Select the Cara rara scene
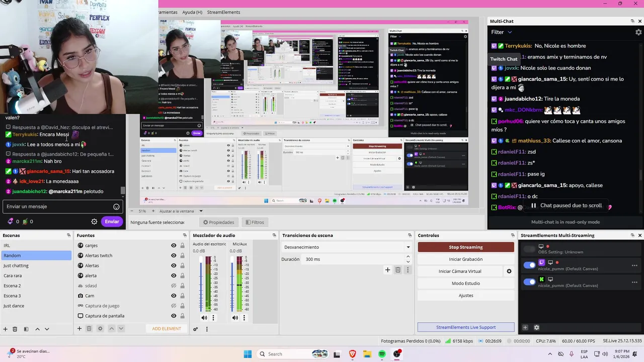Image resolution: width=644 pixels, height=362 pixels. [36, 276]
